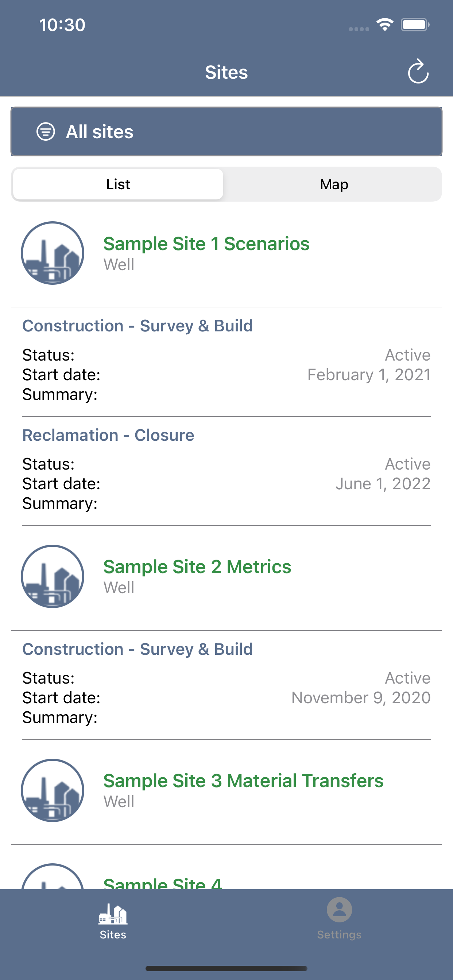Open the Reclamation - Closure project

108,435
